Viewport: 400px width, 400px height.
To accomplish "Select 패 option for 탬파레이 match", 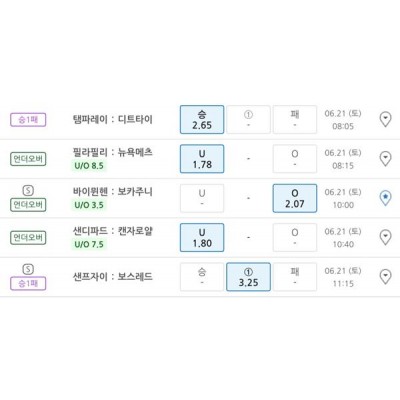I will 295,120.
